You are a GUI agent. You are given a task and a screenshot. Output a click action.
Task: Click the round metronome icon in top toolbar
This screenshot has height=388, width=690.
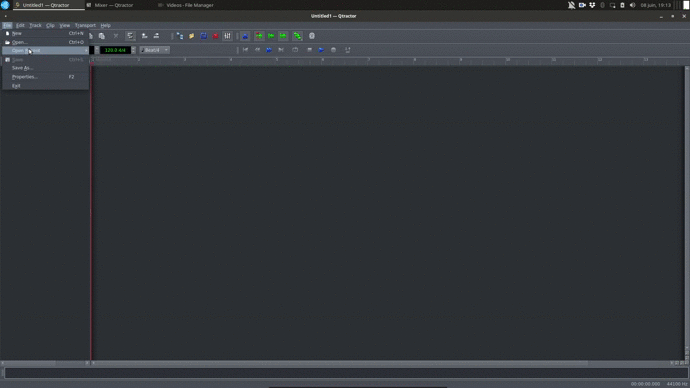coord(312,36)
